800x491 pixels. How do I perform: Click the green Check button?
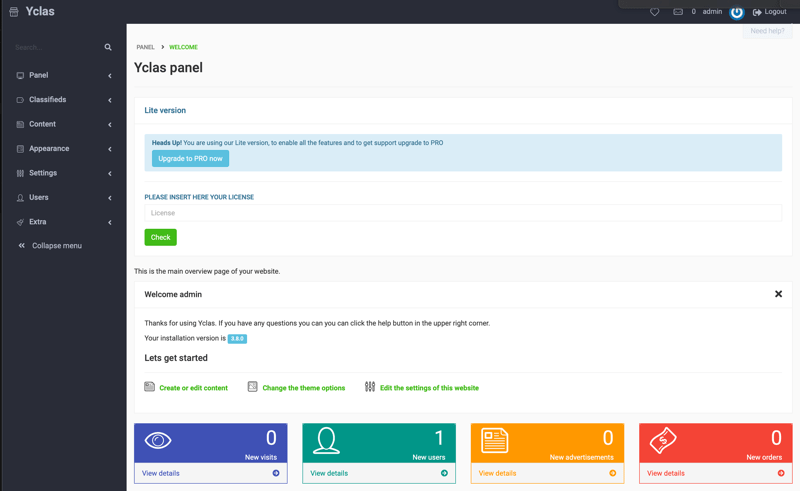(x=161, y=237)
